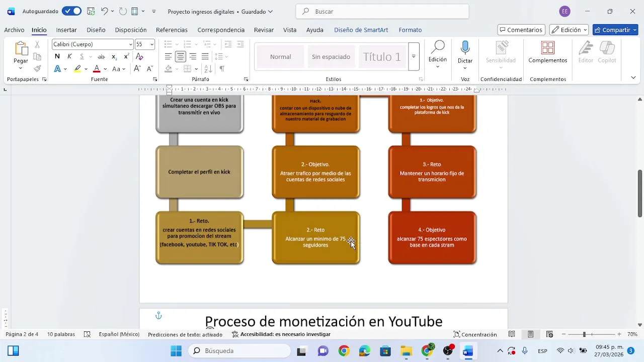Screen dimensions: 644x362
Task: Open the Archivo menu
Action: [x=14, y=30]
